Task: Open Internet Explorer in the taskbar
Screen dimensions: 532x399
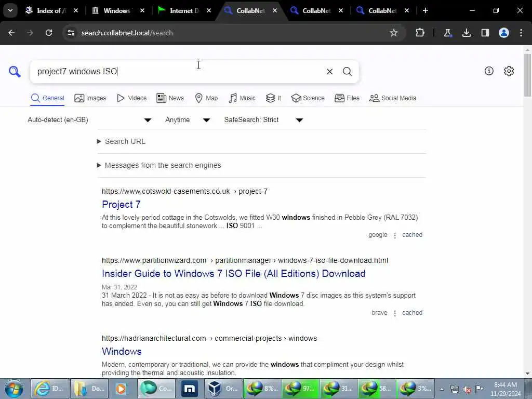Action: (50, 389)
